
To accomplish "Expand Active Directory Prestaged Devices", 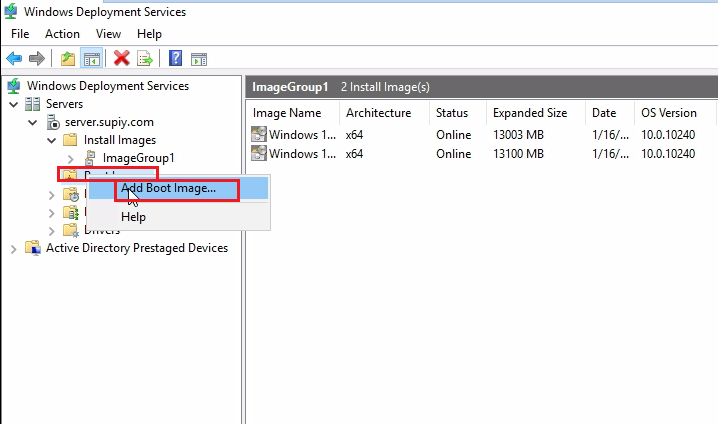I will coord(13,248).
